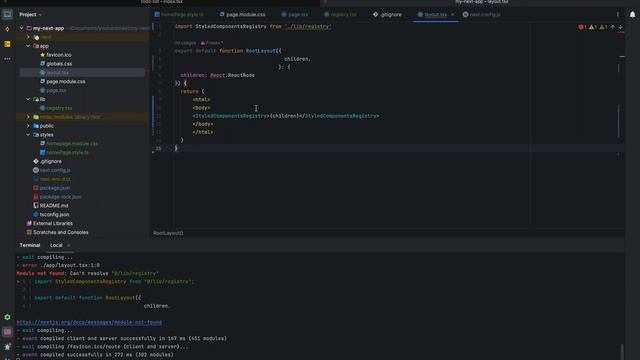
Task: Open the Project tool window icon
Action: 7,14
